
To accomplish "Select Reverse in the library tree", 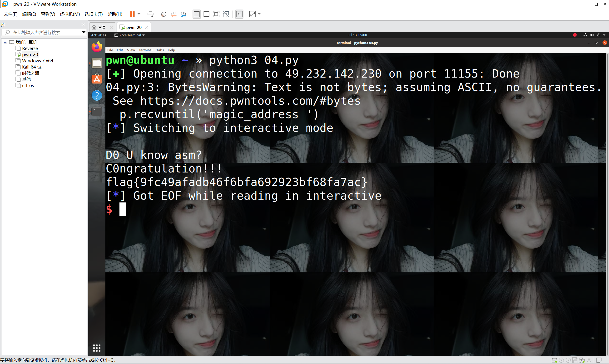I will 30,48.
